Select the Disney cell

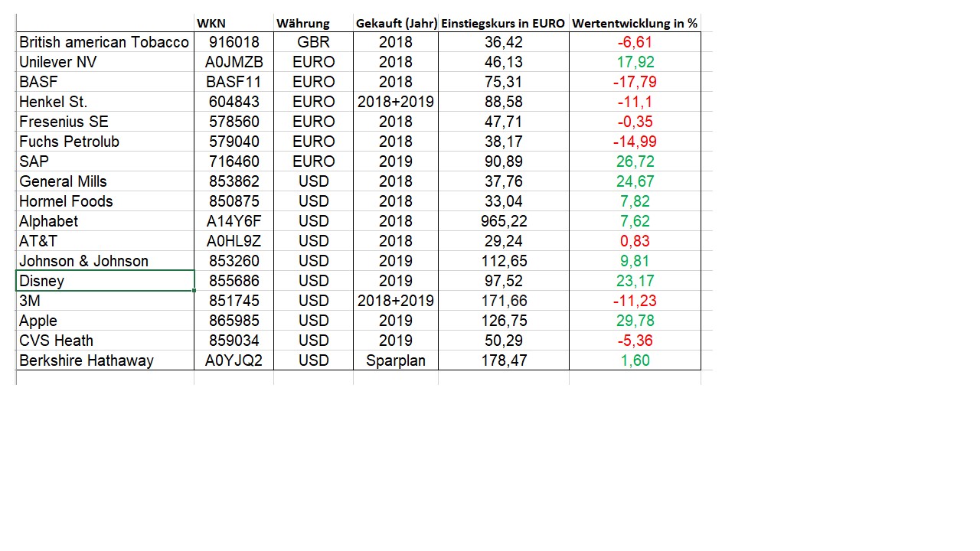105,281
